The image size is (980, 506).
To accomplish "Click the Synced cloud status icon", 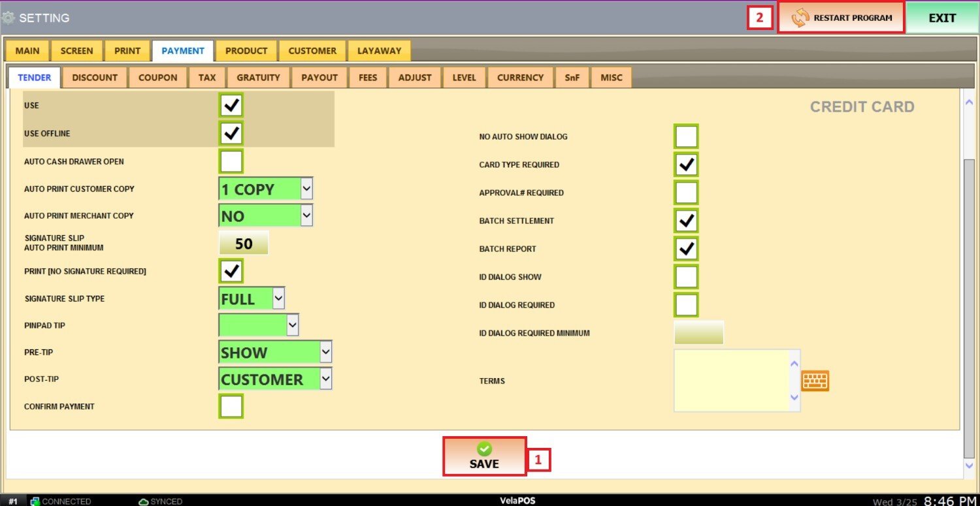I will click(x=144, y=501).
